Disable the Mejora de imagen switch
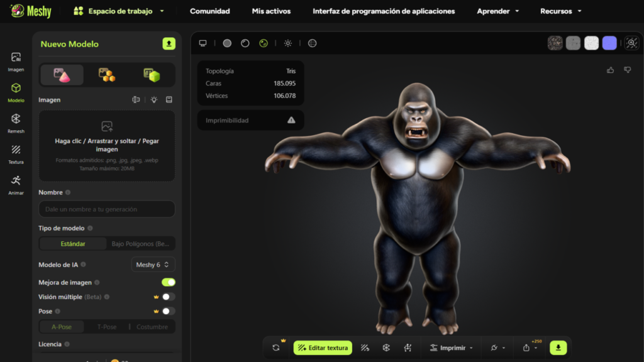Image resolution: width=644 pixels, height=362 pixels. [168, 282]
